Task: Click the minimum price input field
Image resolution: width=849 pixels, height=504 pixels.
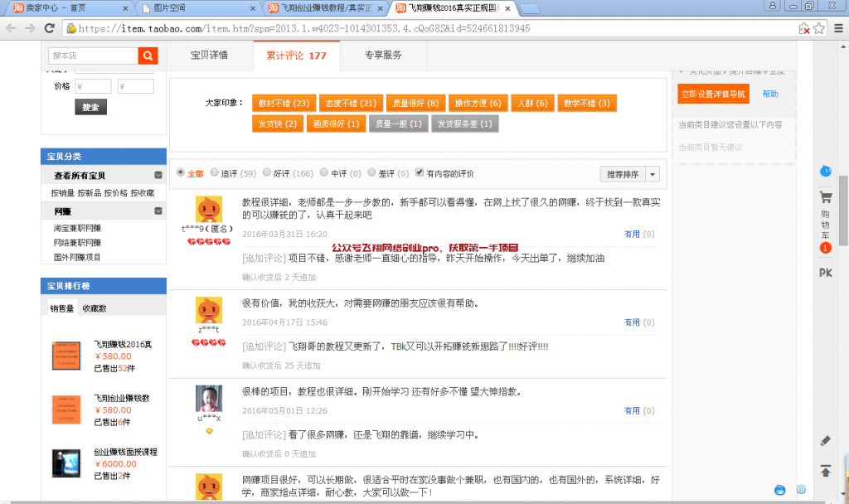Action: (x=94, y=86)
